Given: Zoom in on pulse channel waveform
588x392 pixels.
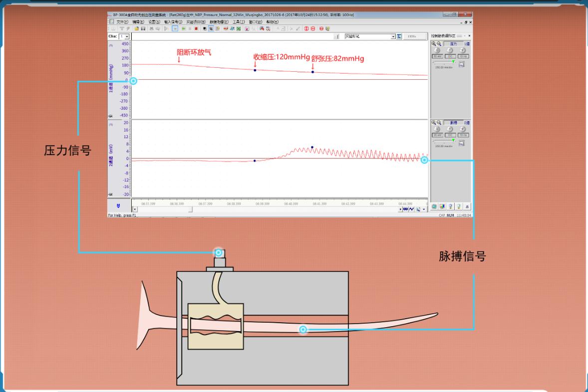Looking at the screenshot, I should pos(433,123).
